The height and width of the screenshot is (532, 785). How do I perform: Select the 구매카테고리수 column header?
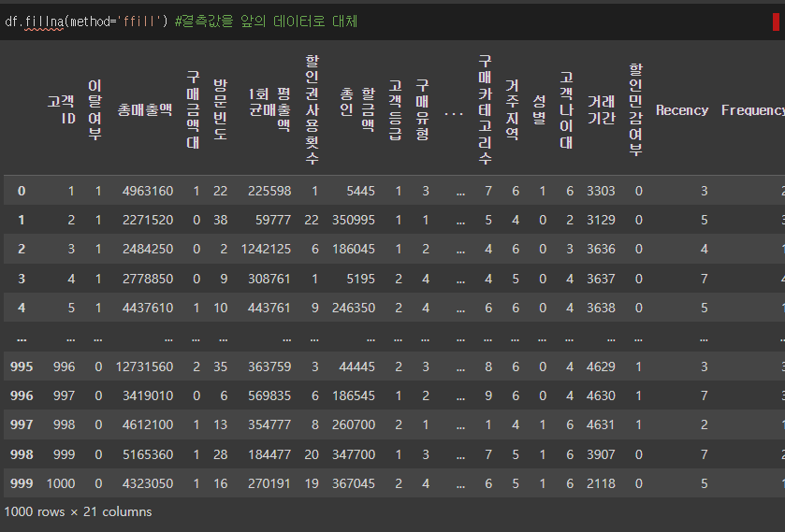point(485,109)
